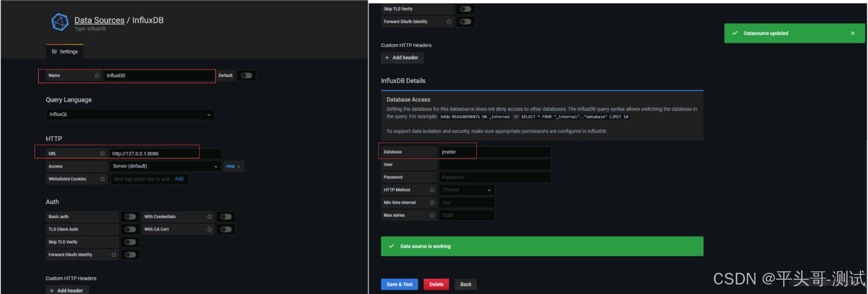Image resolution: width=868 pixels, height=294 pixels.
Task: Open the Query Language InfluxQL dropdown
Action: (x=130, y=114)
